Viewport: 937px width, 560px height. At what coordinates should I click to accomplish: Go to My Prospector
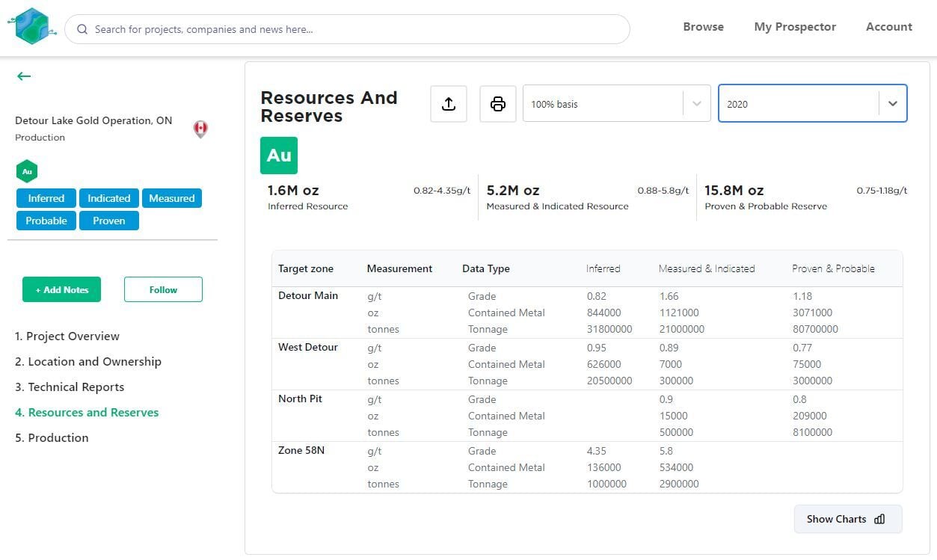click(x=795, y=27)
